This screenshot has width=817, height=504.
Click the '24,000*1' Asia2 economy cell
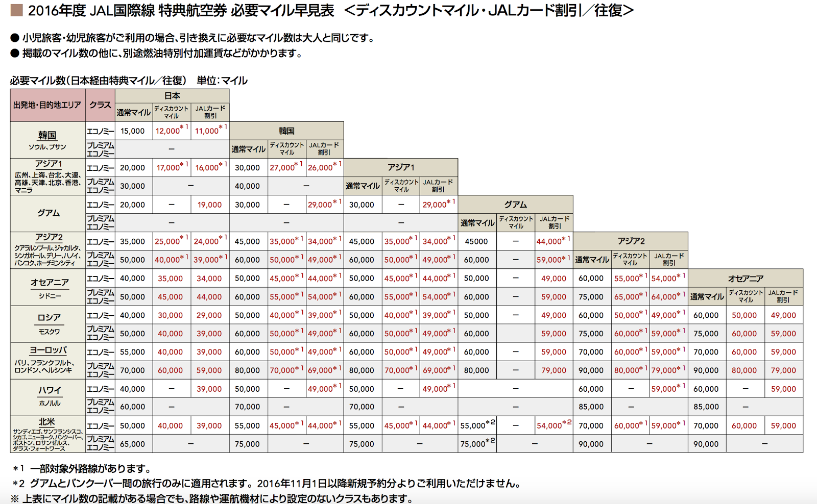tap(210, 241)
